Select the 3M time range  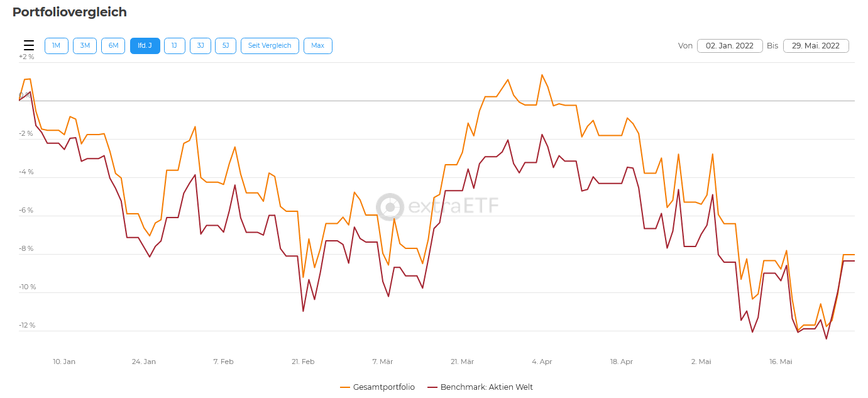pos(85,46)
